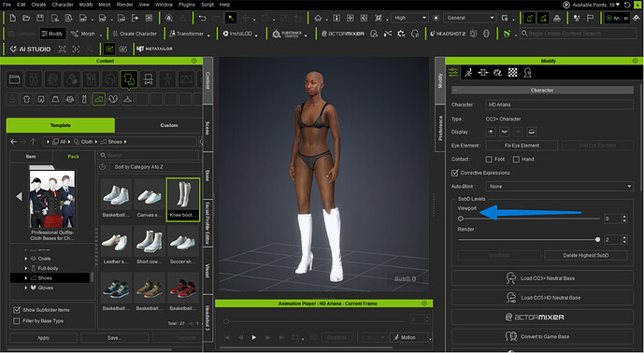Click the animation timeline scrubber
This screenshot has height=353, width=644.
[x=226, y=321]
